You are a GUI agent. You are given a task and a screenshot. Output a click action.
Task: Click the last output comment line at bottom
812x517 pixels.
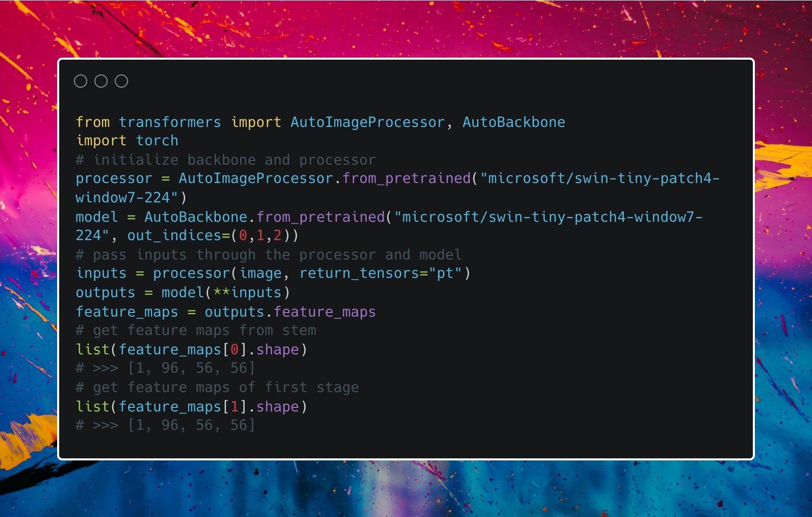(165, 425)
